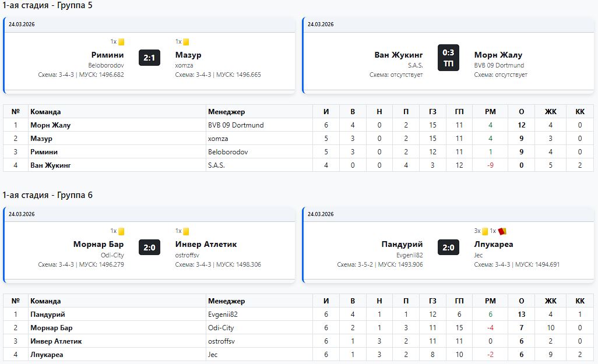Open manager S.A.S. in the Group 5 table
Image resolution: width=598 pixels, height=364 pixels.
tap(216, 165)
